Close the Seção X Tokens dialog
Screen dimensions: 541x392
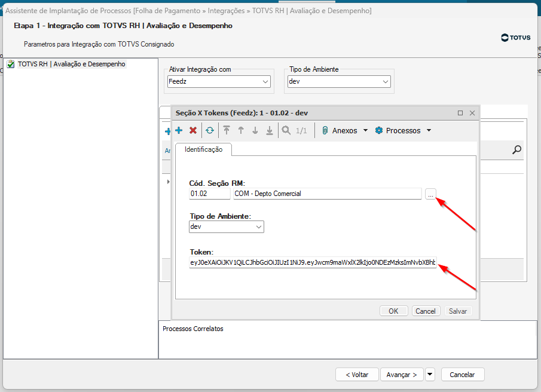click(472, 113)
